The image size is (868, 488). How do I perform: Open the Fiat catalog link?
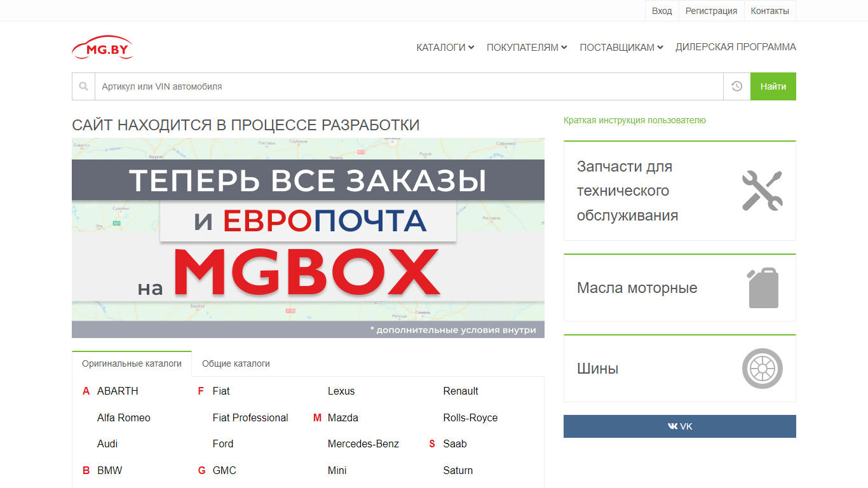[x=221, y=391]
